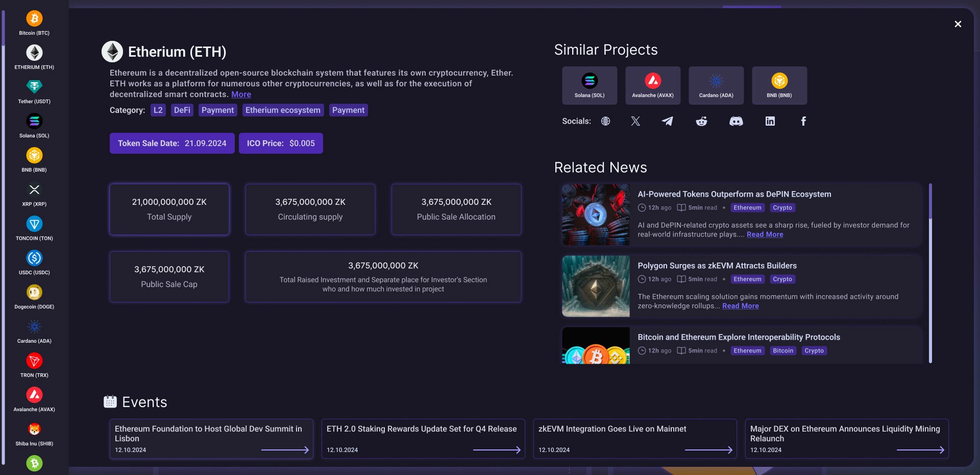Image resolution: width=980 pixels, height=475 pixels.
Task: Select the DeFi category tag
Action: (182, 110)
